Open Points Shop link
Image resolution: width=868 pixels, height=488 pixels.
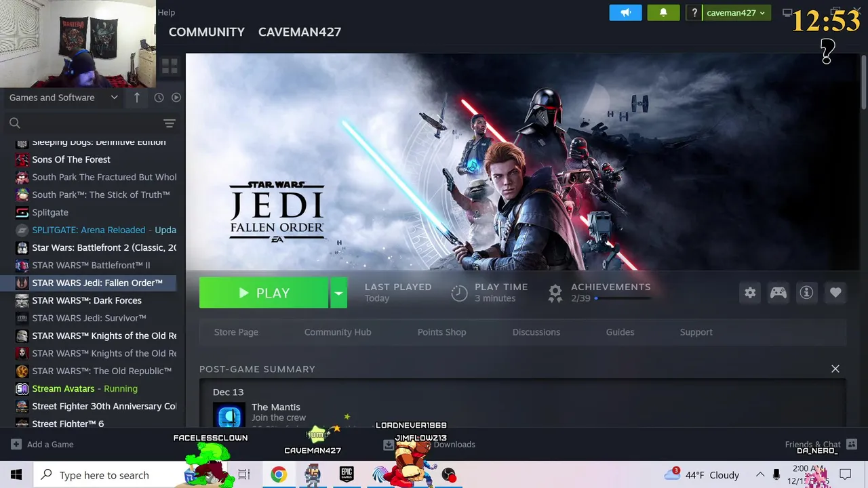tap(441, 332)
